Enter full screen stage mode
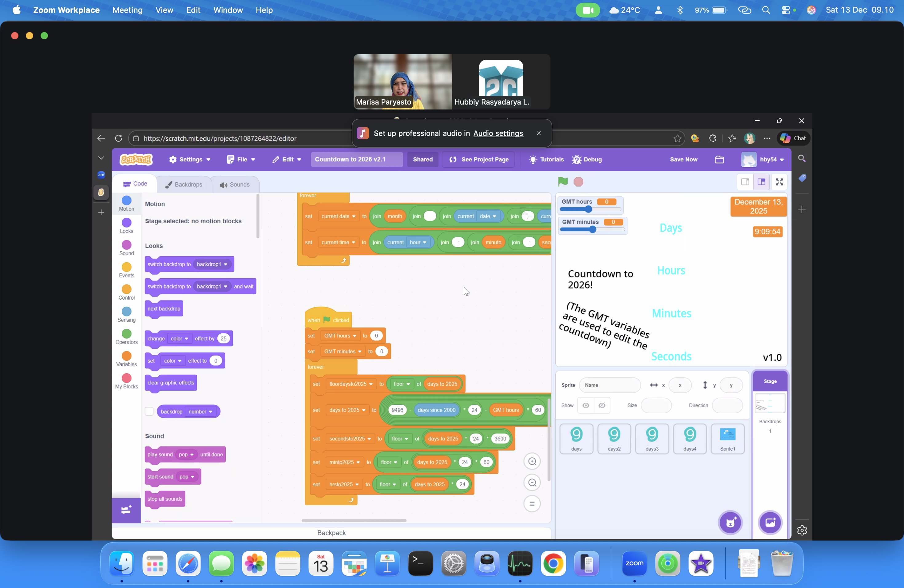Image resolution: width=904 pixels, height=588 pixels. point(779,182)
